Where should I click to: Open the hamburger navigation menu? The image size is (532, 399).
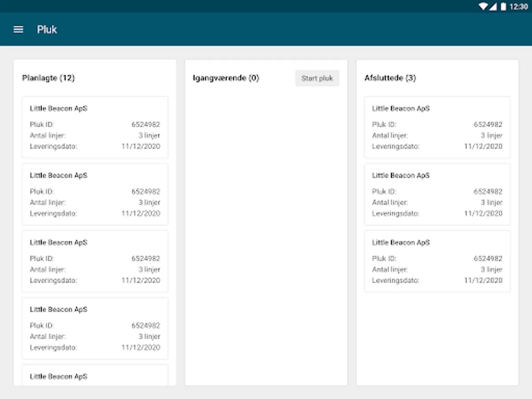[18, 30]
